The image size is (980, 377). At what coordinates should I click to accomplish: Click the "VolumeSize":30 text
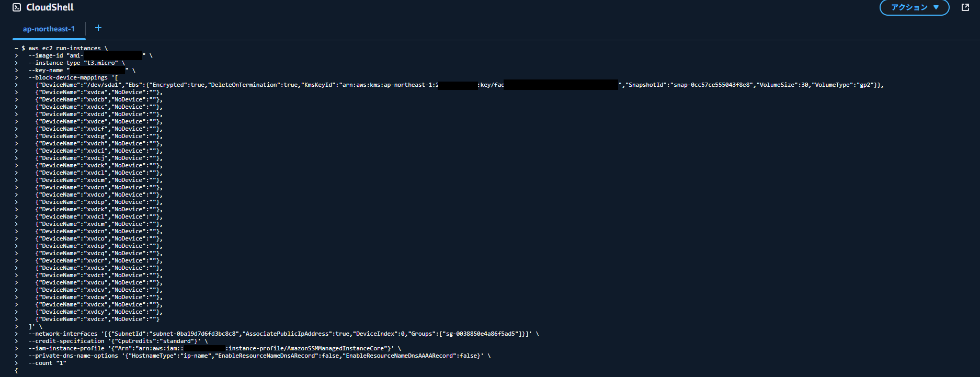(x=782, y=85)
